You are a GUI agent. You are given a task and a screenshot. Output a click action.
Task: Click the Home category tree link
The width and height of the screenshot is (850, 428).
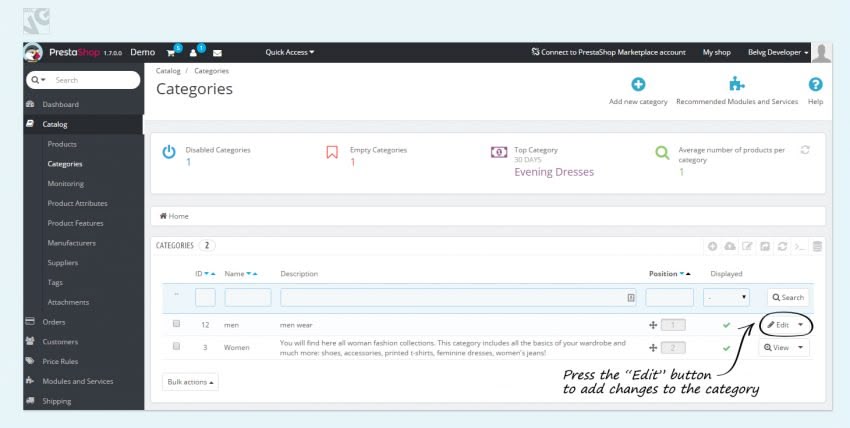(174, 216)
